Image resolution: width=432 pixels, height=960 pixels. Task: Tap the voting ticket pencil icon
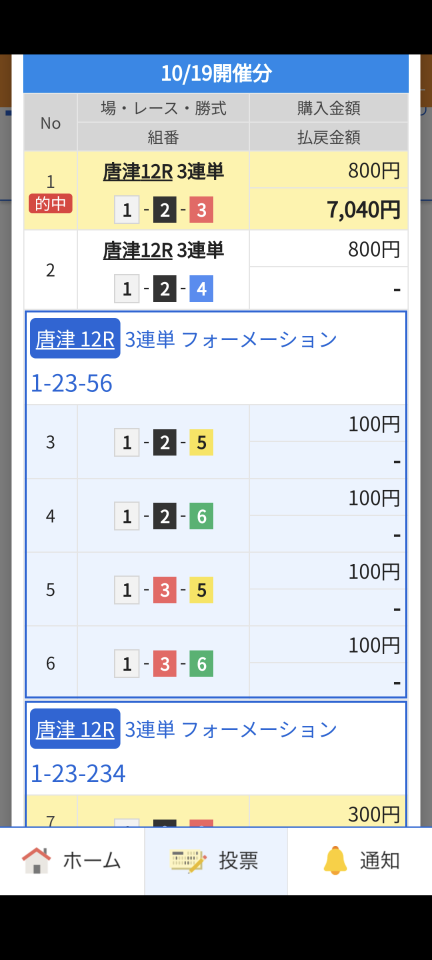pos(188,860)
